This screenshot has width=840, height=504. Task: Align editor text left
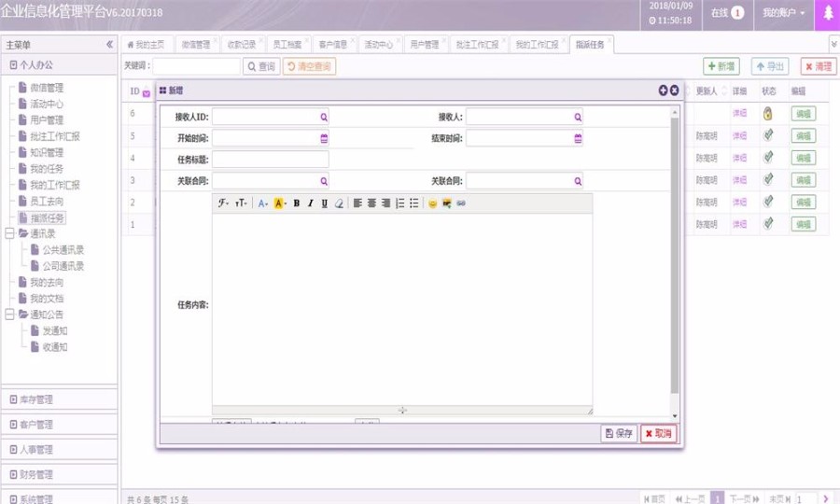(357, 203)
